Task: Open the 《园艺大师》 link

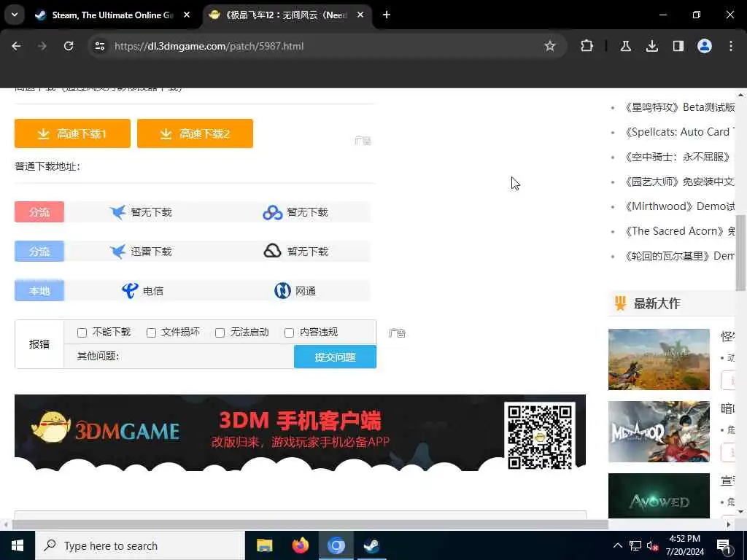Action: (x=680, y=182)
